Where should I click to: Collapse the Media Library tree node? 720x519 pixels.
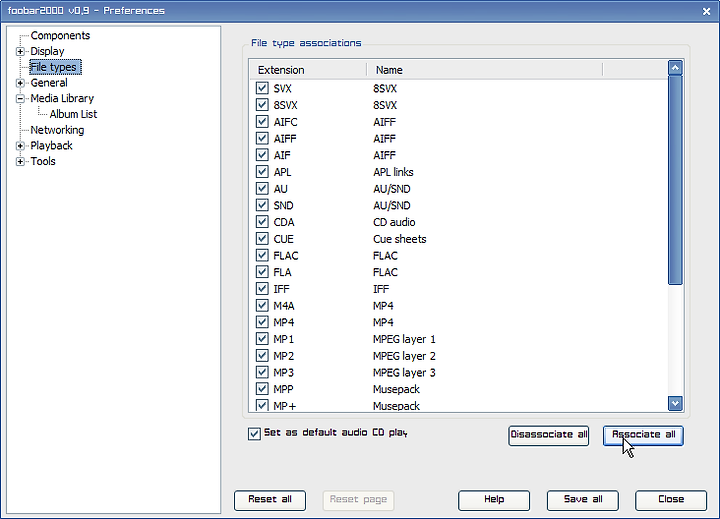(20, 99)
